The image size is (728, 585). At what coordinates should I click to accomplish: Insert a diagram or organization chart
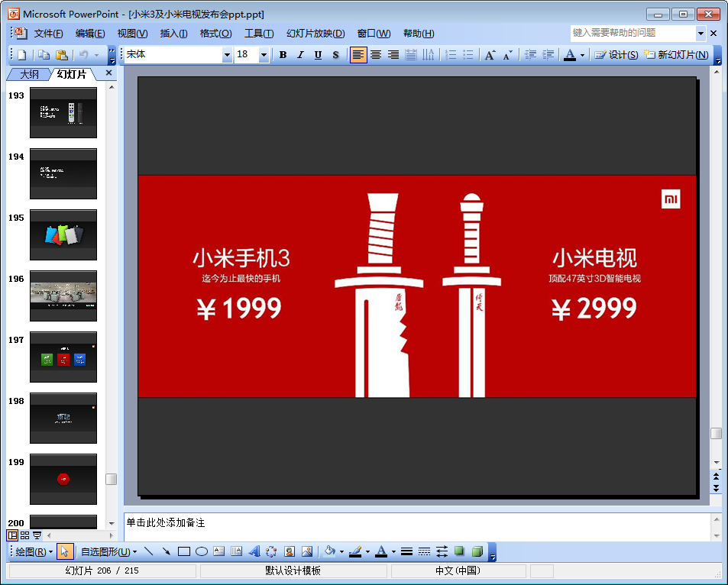coord(271,551)
